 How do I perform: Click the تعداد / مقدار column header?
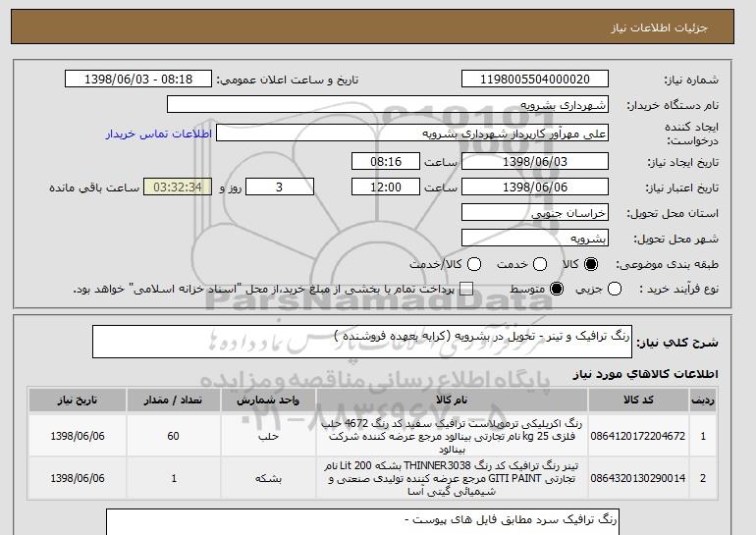click(173, 401)
